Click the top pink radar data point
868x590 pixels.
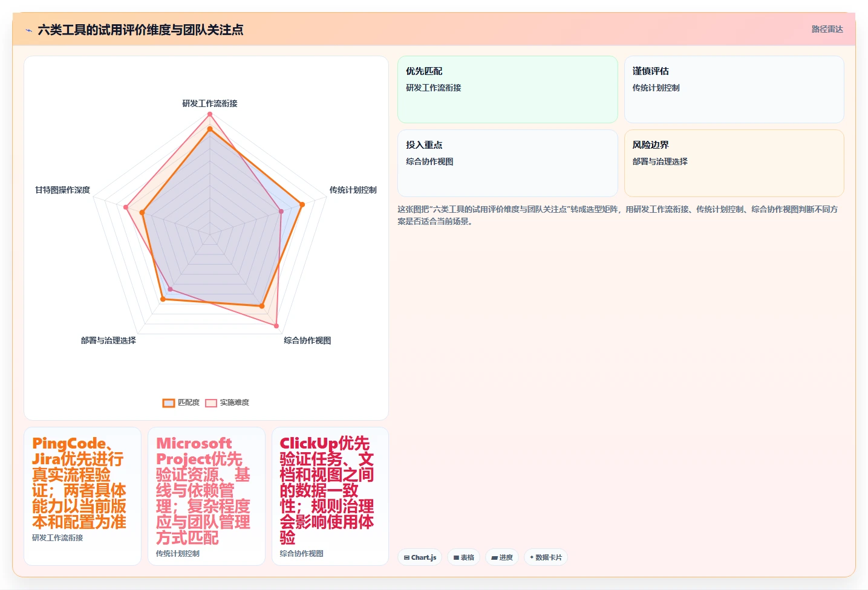point(210,114)
